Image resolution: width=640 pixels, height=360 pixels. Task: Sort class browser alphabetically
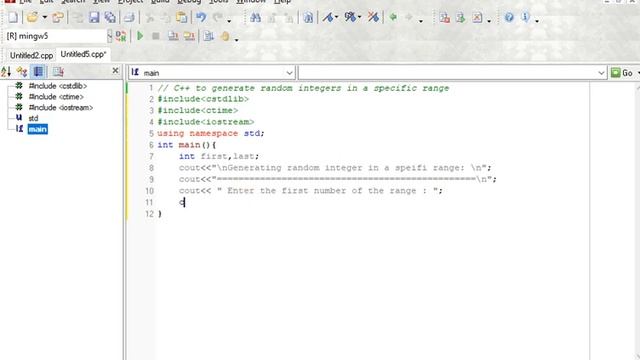(6, 72)
